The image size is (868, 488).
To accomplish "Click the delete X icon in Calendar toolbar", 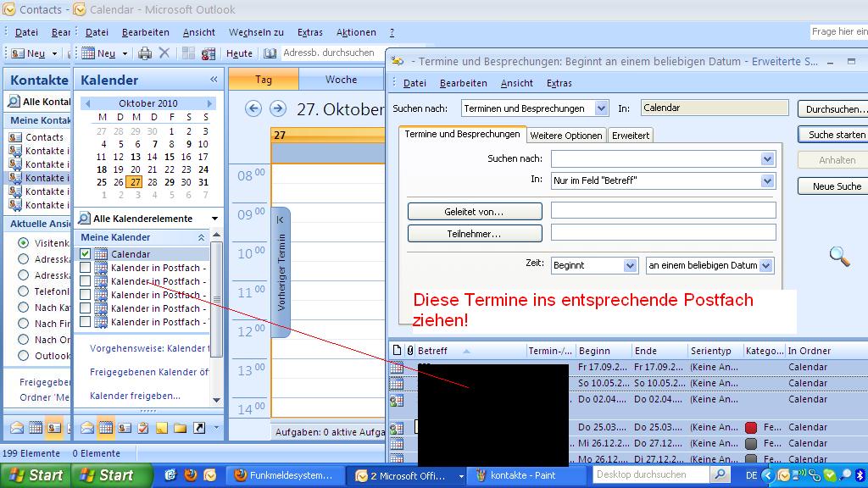I will click(x=164, y=53).
